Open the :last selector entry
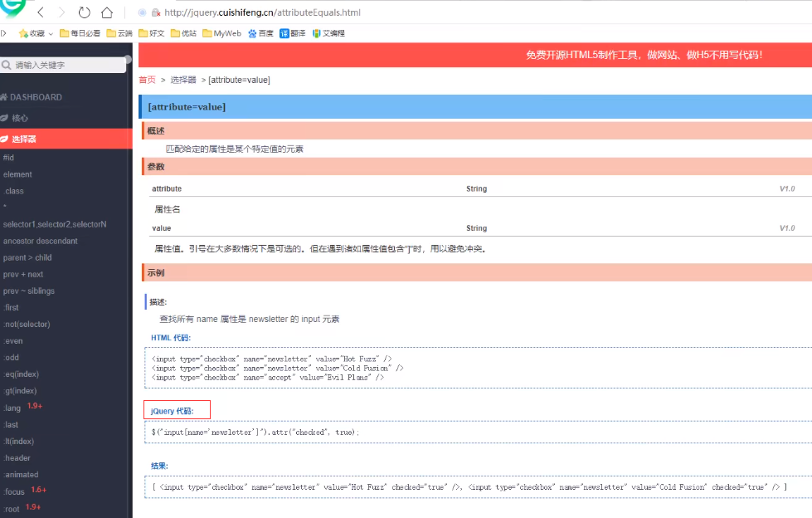This screenshot has width=812, height=518. point(10,425)
